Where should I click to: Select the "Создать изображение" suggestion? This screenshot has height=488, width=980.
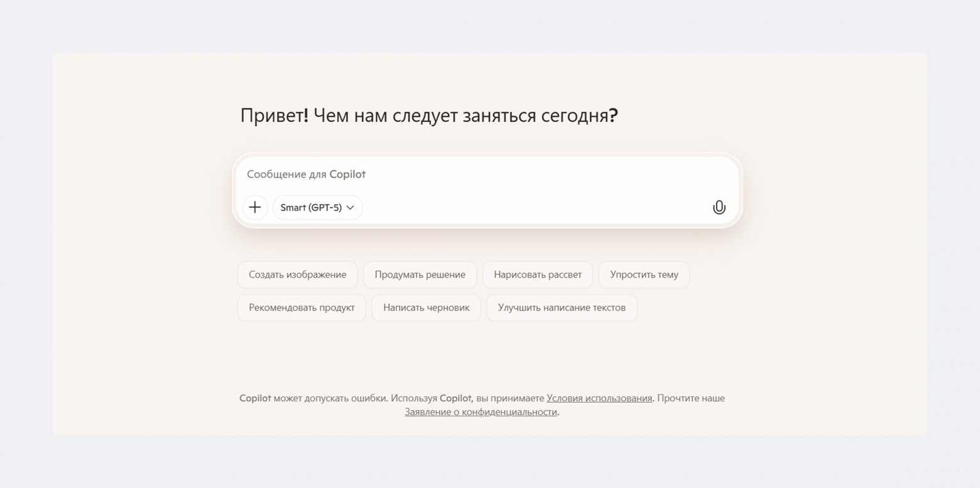pyautogui.click(x=297, y=274)
